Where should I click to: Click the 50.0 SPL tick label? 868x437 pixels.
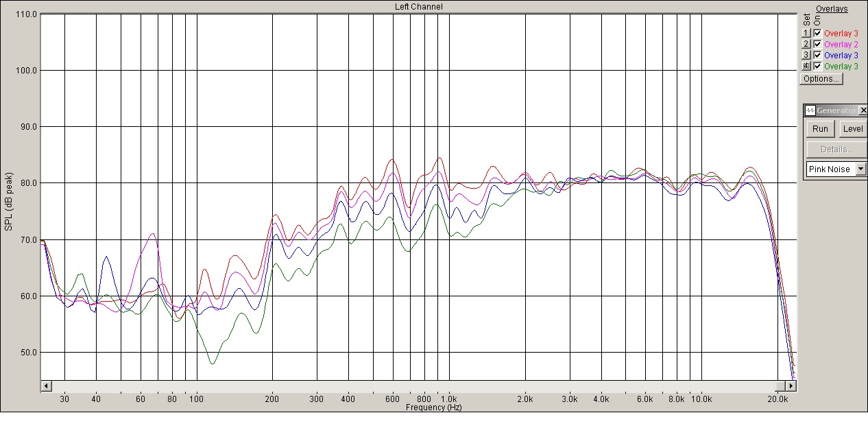[x=28, y=353]
